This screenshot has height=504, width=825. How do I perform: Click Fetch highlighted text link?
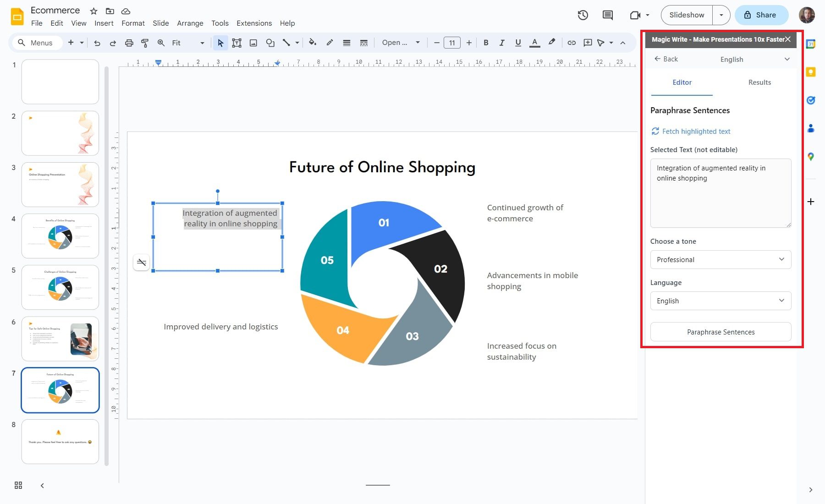pyautogui.click(x=696, y=131)
